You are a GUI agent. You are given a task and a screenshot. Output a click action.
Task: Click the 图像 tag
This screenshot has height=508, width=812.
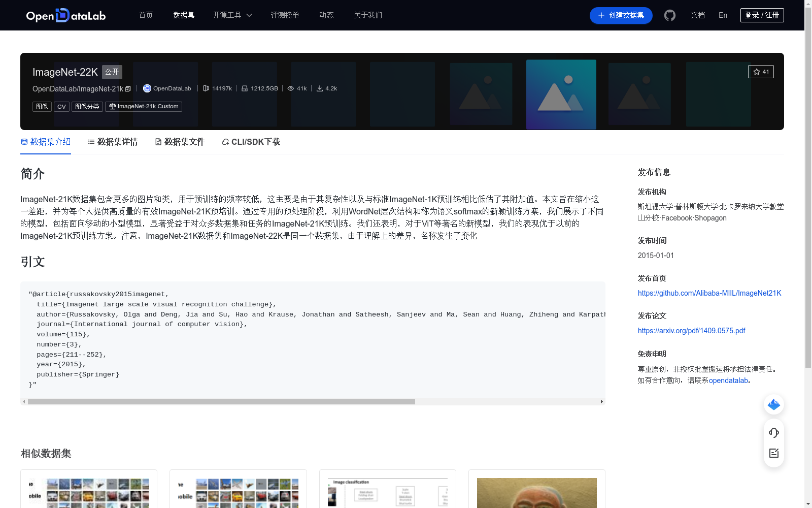(42, 107)
